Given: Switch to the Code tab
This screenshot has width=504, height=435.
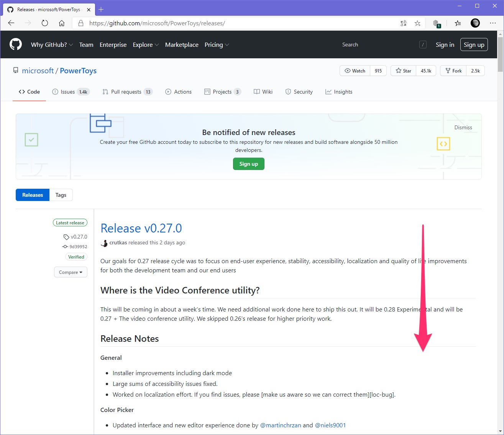Looking at the screenshot, I should pos(29,92).
